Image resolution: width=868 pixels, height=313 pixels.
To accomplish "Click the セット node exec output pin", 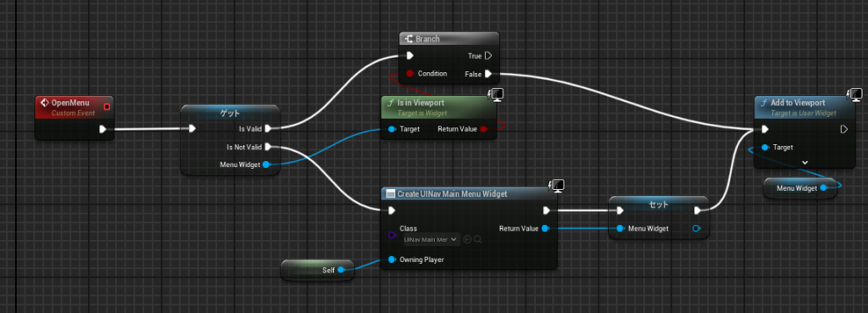I will (698, 210).
